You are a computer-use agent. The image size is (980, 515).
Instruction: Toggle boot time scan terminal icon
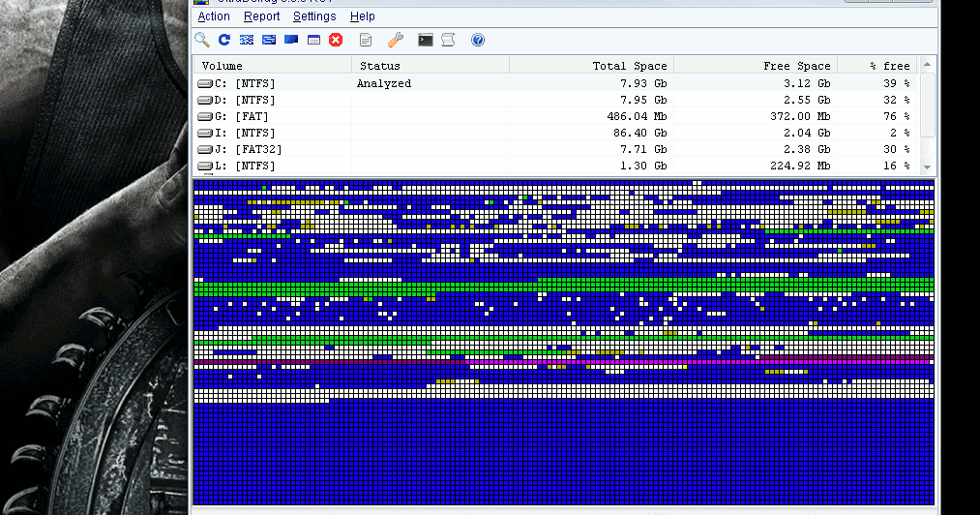click(x=426, y=40)
